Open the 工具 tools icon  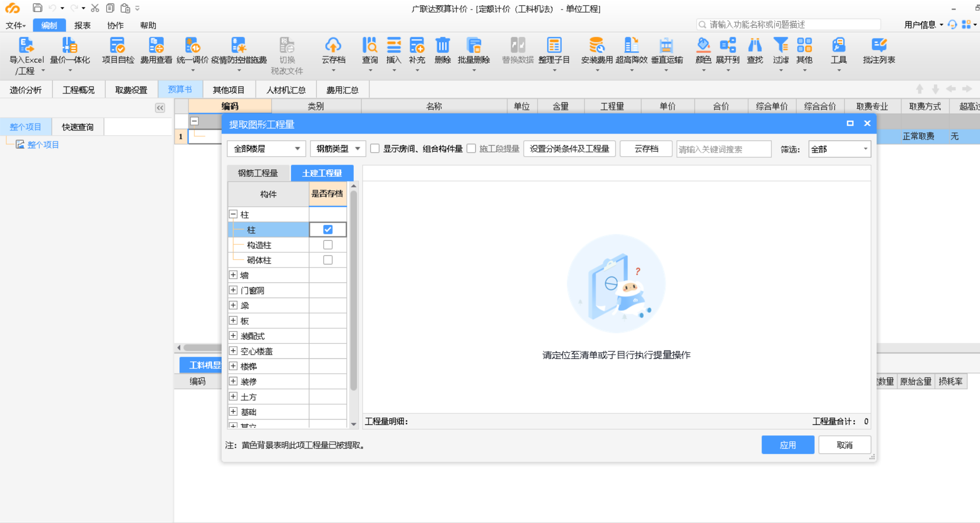(x=838, y=45)
